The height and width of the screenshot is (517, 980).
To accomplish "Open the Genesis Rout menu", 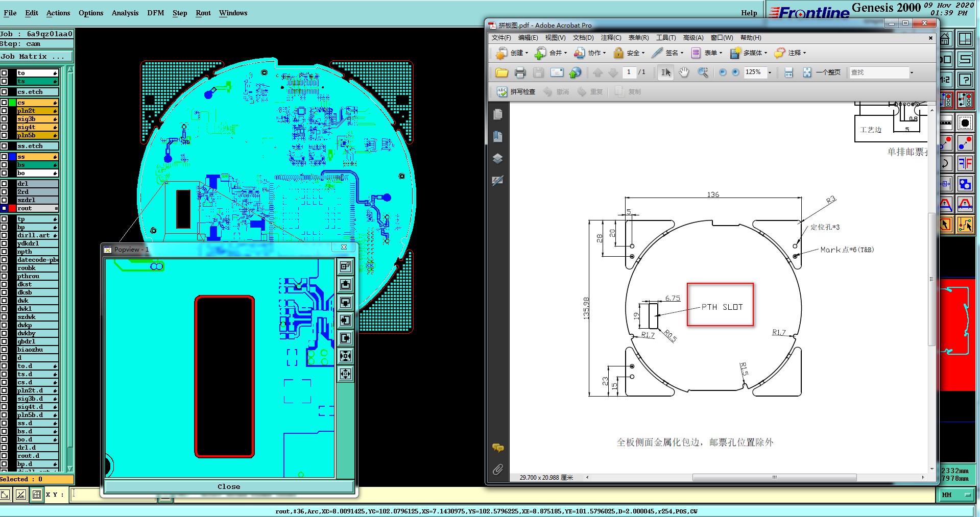I will [x=203, y=13].
